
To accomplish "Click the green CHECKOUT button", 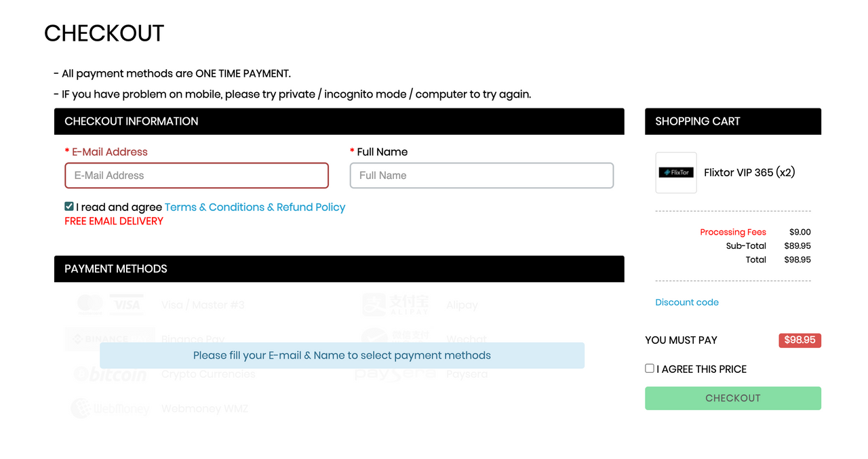I will [x=733, y=398].
